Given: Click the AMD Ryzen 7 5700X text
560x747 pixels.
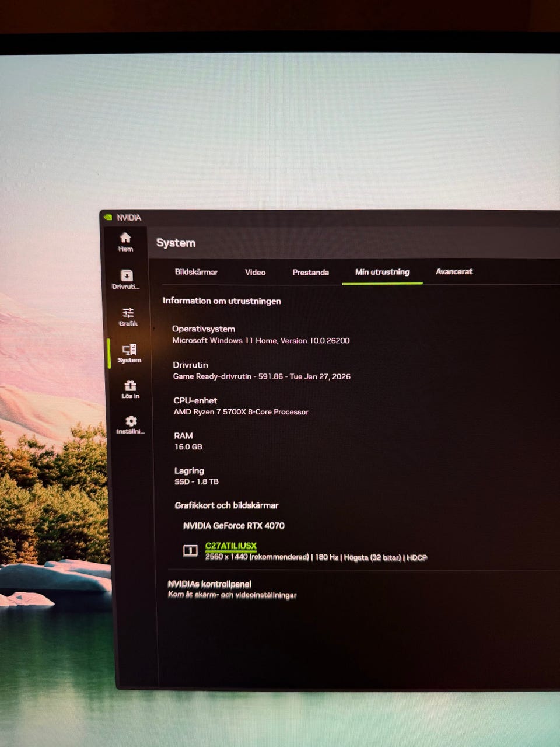Looking at the screenshot, I should pyautogui.click(x=241, y=412).
